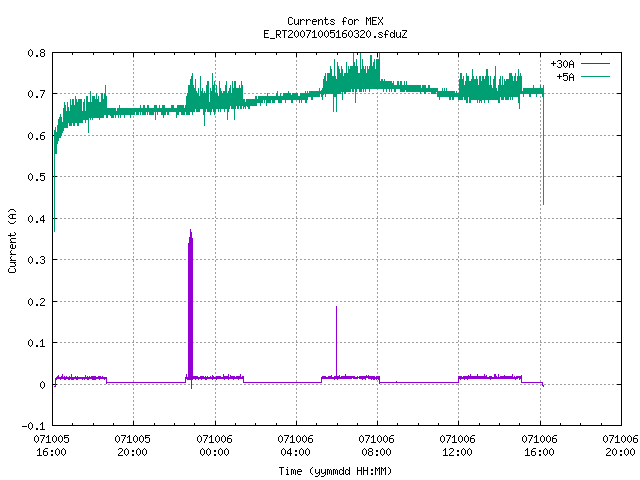Click the 0.8 y-axis tick label

coord(36,53)
